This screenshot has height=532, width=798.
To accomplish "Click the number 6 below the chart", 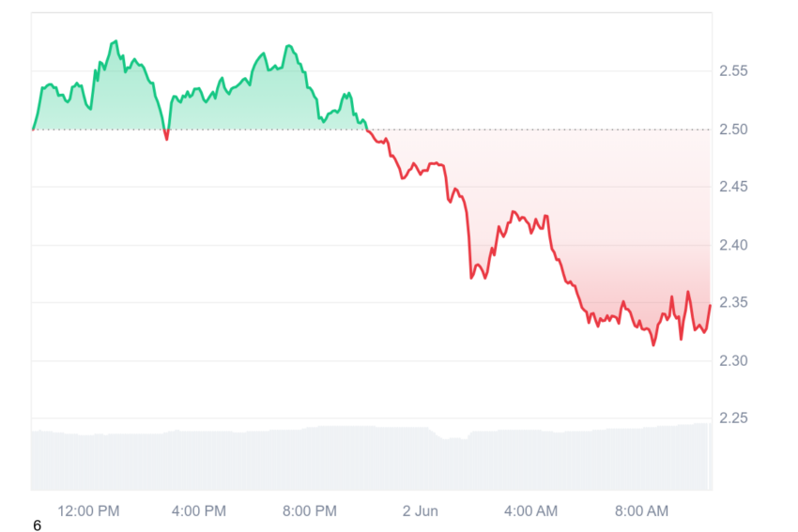I will click(x=37, y=525).
